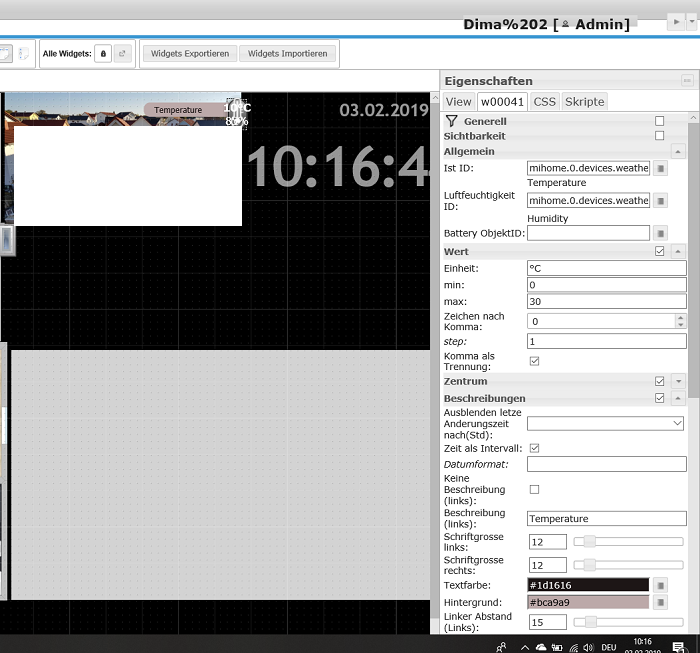Enable Keine Beschreibung (links) checkbox
Screen dimensions: 700x653
tap(534, 490)
